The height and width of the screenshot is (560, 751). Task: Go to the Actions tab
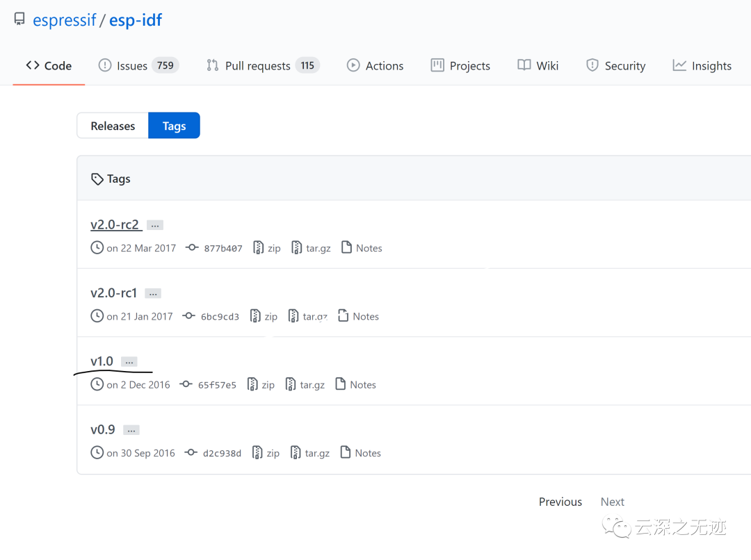pyautogui.click(x=375, y=65)
